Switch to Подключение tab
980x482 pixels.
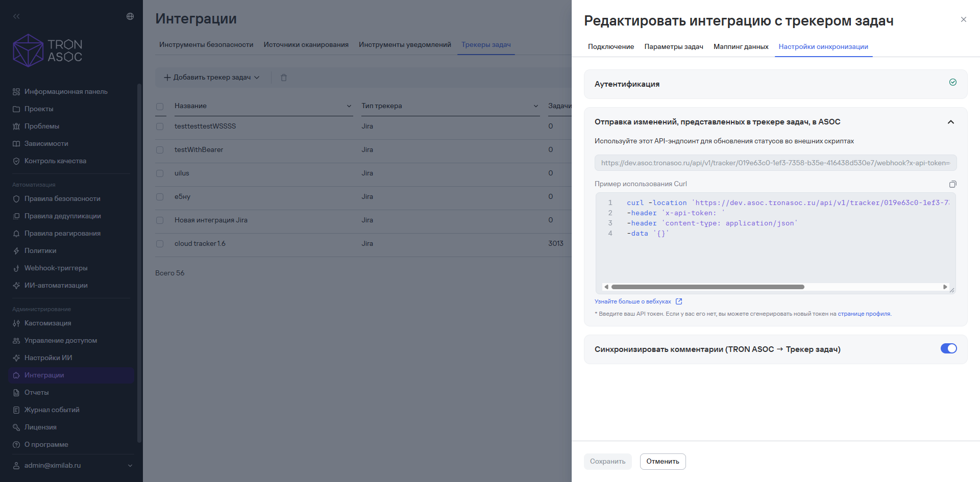(x=611, y=46)
